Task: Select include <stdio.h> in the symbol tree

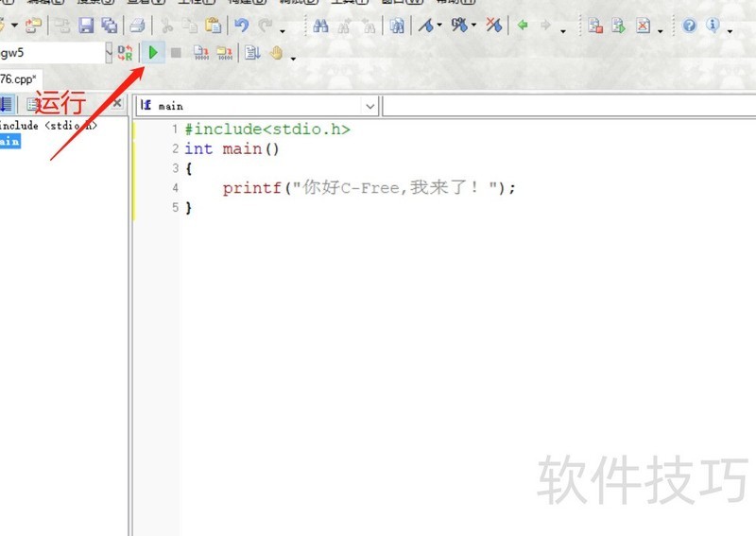Action: click(48, 126)
